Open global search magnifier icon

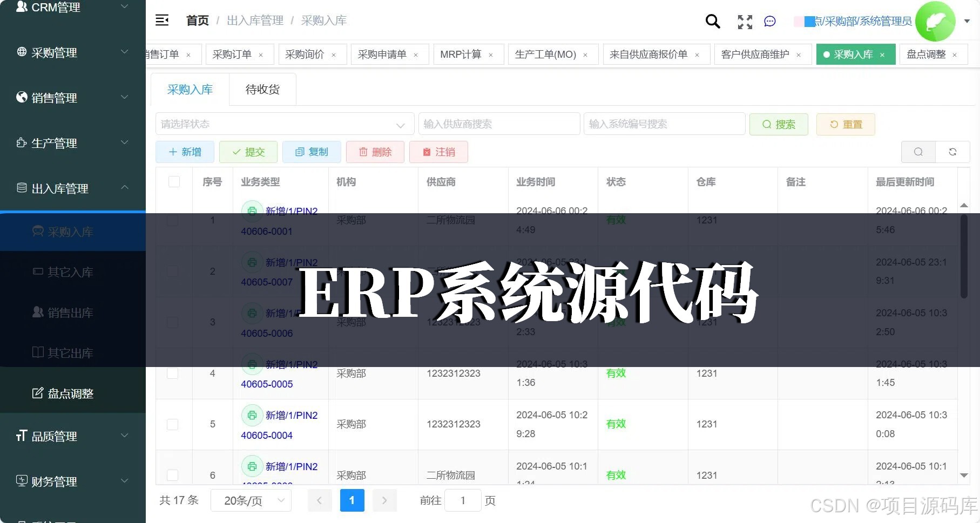(713, 21)
